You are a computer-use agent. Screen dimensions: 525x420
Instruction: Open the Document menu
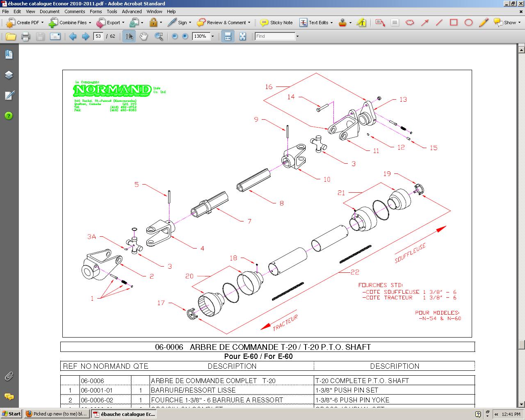(x=50, y=11)
